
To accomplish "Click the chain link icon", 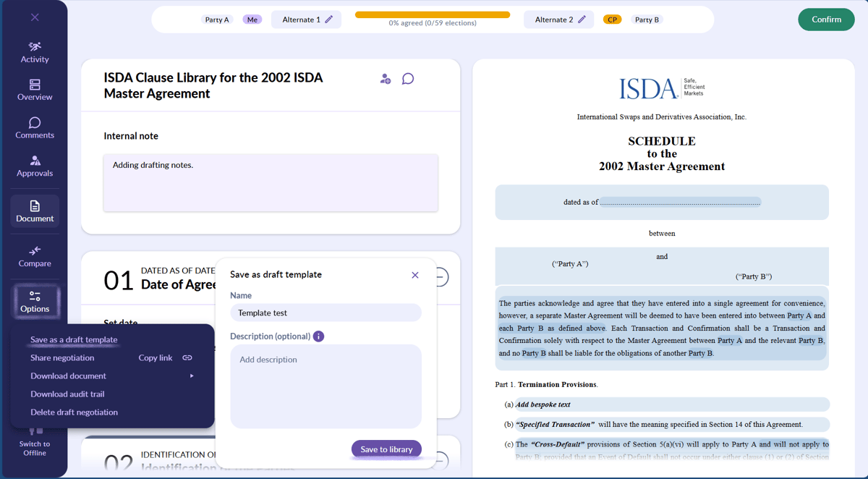I will (187, 357).
